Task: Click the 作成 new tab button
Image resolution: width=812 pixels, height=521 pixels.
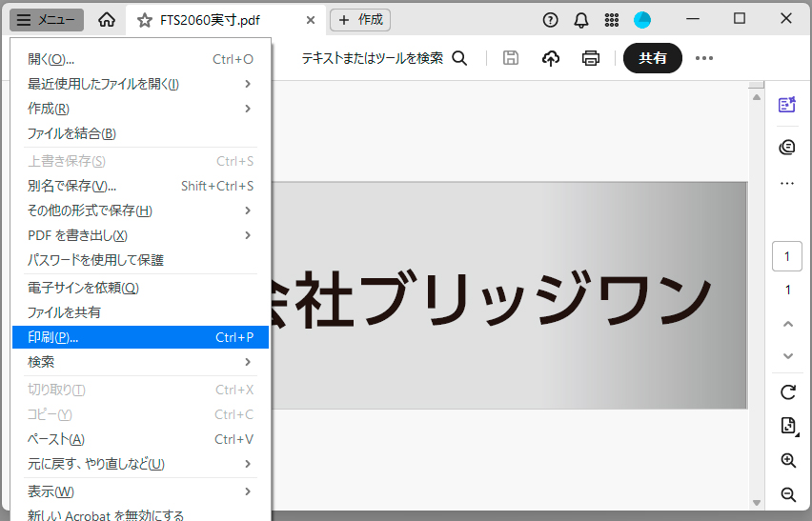Action: pyautogui.click(x=360, y=20)
